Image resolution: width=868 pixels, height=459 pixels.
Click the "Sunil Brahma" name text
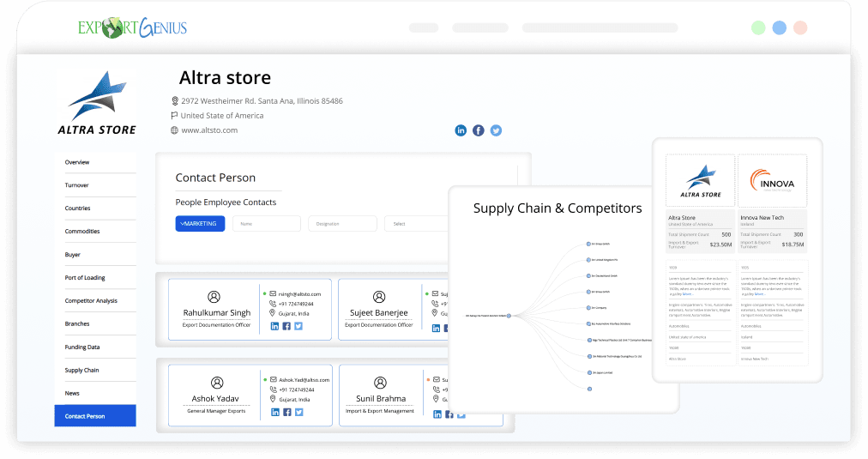[381, 399]
